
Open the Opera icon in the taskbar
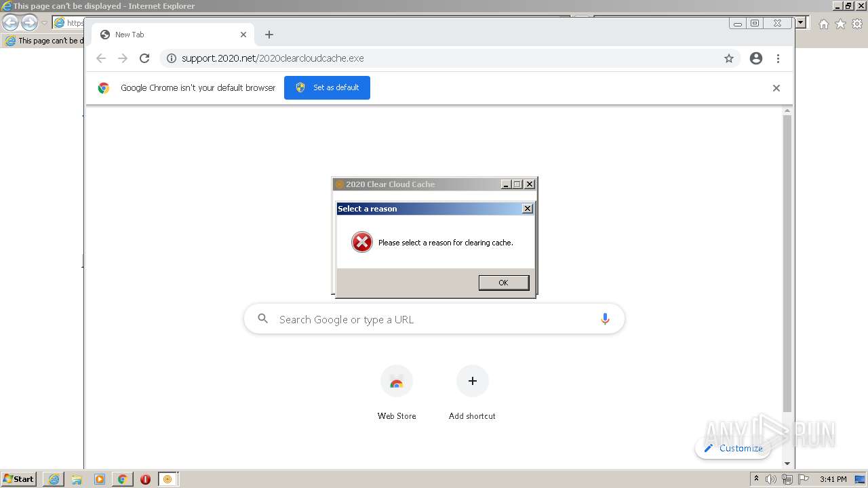tap(145, 479)
